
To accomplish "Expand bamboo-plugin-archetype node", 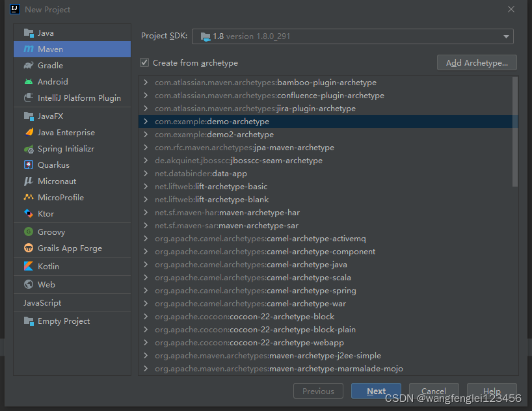I will tap(146, 82).
